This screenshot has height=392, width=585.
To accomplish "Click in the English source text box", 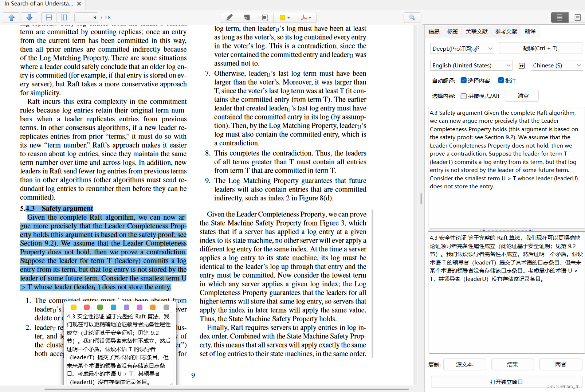I will [x=506, y=168].
